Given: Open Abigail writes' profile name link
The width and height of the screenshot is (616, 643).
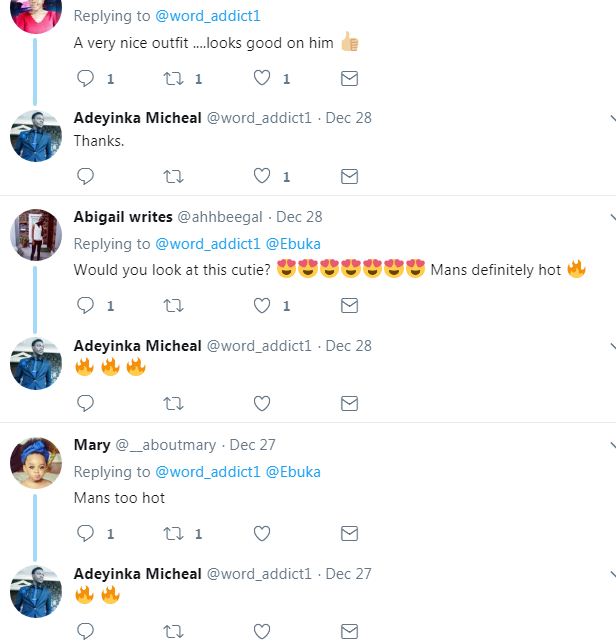Looking at the screenshot, I should click(123, 217).
